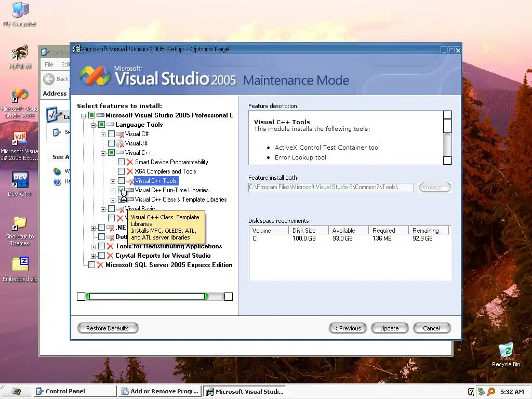
Task: Open the My Computer desktop icon
Action: tap(20, 14)
